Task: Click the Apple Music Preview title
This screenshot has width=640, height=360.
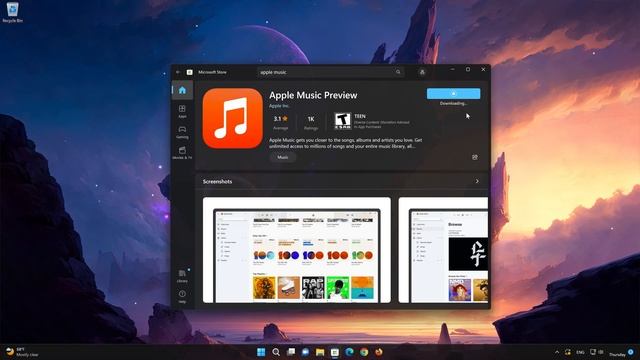Action: (313, 95)
